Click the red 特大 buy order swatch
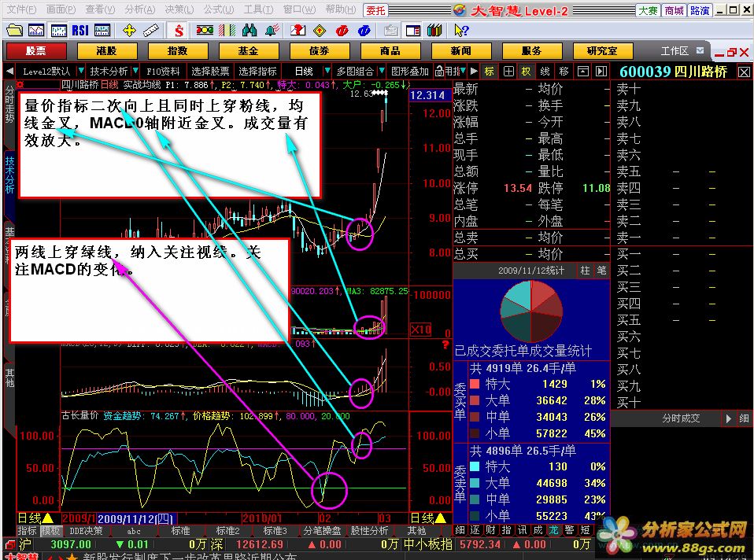The image size is (754, 560). (475, 384)
